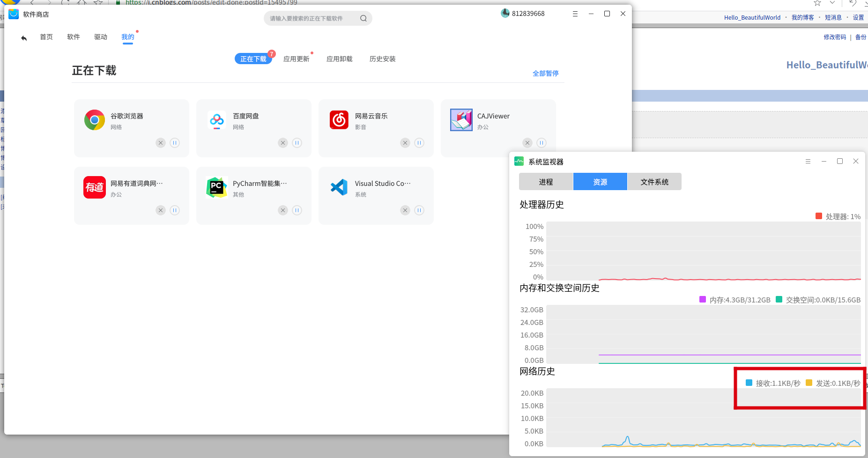
Task: Select the 我的 tab
Action: 128,37
